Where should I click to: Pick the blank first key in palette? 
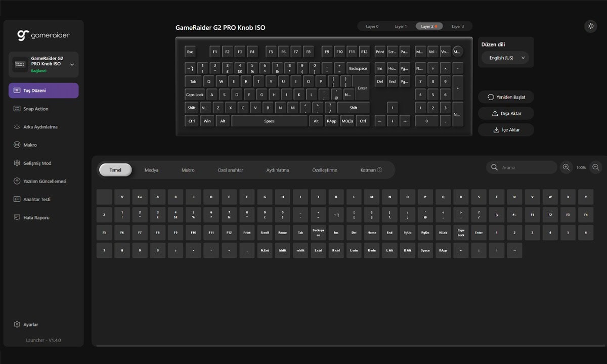pyautogui.click(x=104, y=197)
